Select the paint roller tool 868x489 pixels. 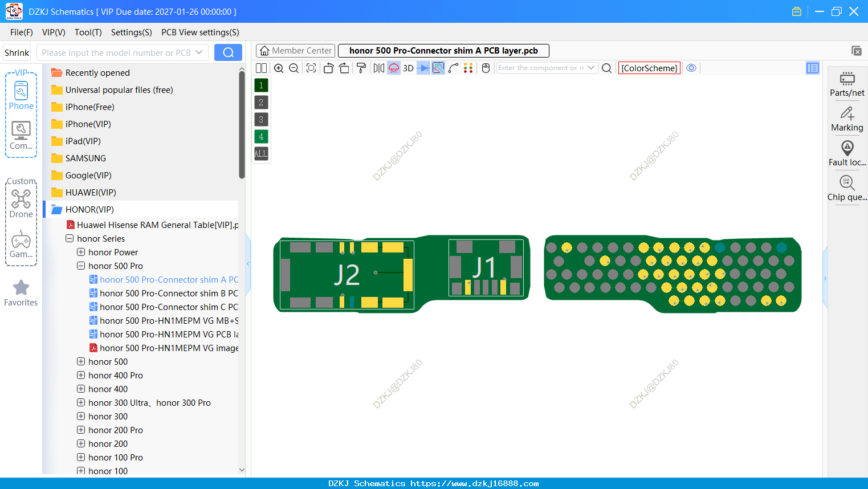pos(361,68)
